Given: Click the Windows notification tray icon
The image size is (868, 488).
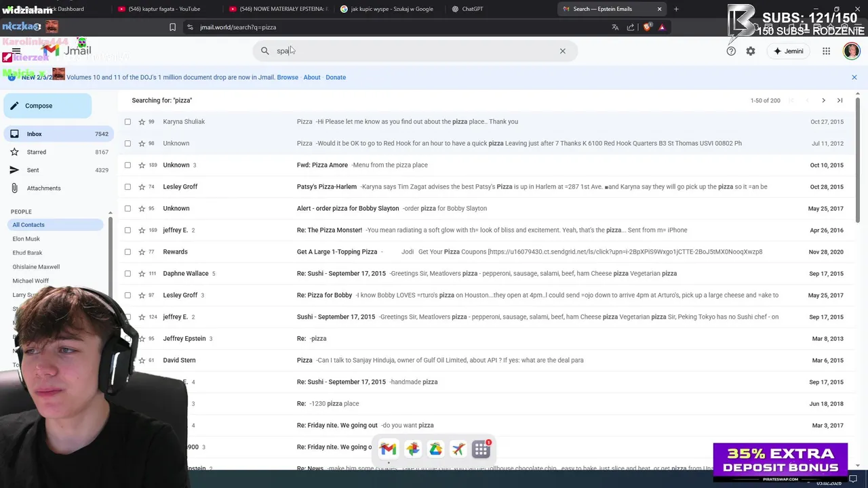Looking at the screenshot, I should tap(853, 479).
